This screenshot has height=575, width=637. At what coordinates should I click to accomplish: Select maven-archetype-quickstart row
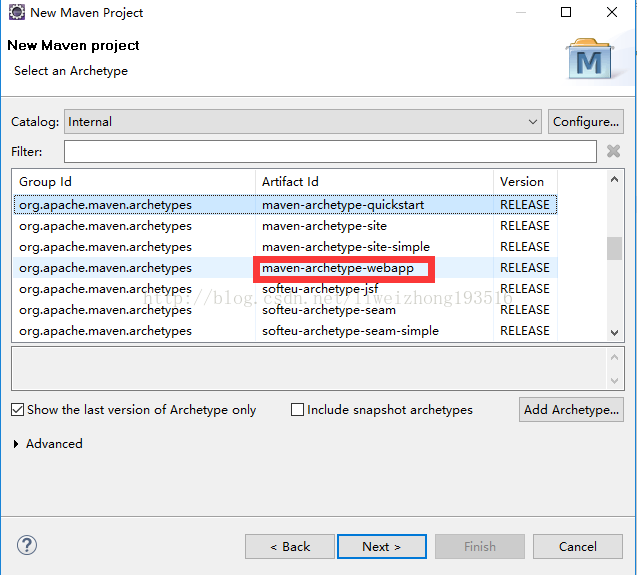285,205
